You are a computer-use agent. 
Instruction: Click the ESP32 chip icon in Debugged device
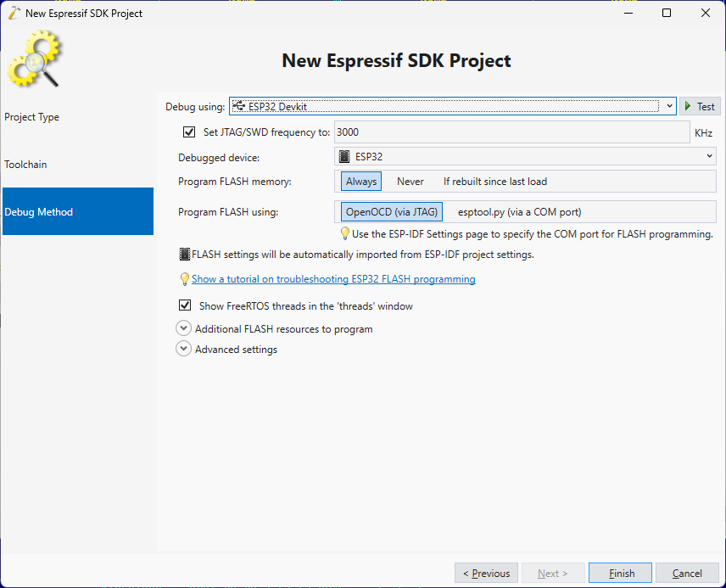(x=344, y=156)
